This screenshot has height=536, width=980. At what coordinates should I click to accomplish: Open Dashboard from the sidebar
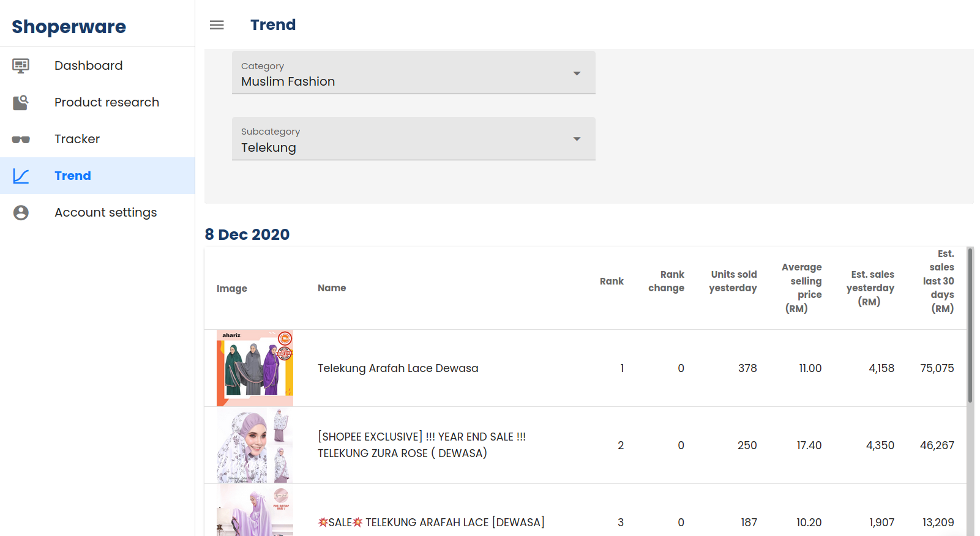click(97, 65)
